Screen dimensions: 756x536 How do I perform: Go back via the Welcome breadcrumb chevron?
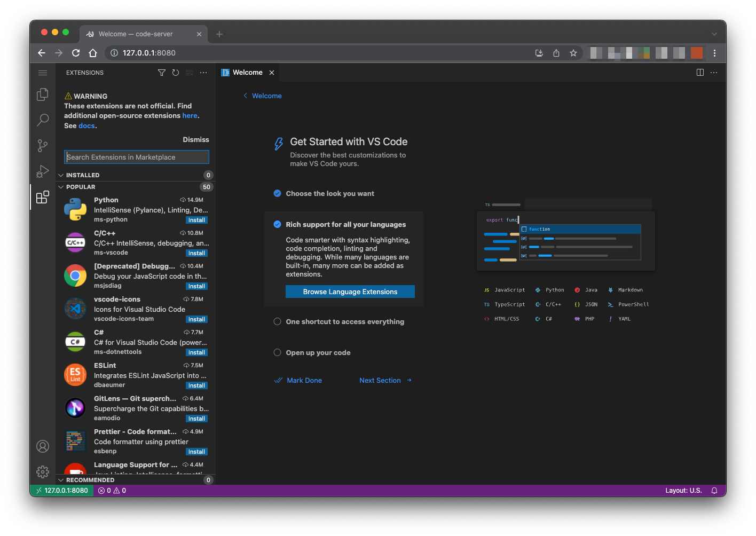coord(245,96)
